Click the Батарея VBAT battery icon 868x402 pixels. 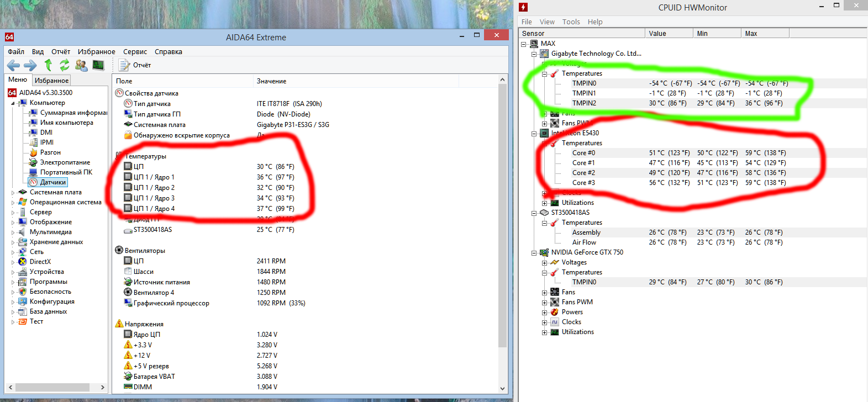tap(128, 377)
